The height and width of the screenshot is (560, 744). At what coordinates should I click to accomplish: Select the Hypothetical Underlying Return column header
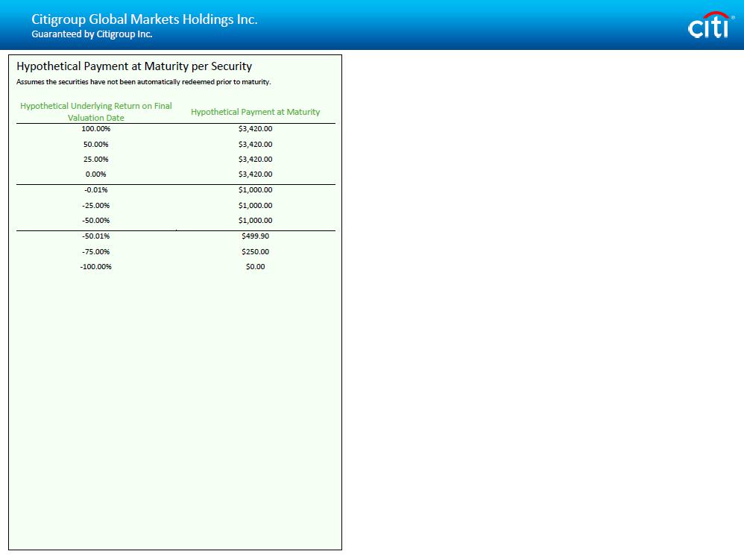point(96,112)
